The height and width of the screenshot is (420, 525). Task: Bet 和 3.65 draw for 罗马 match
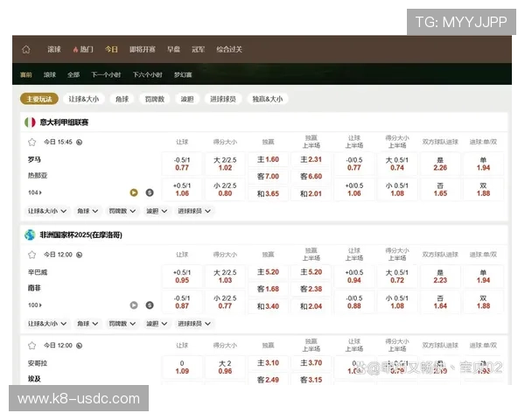click(268, 194)
